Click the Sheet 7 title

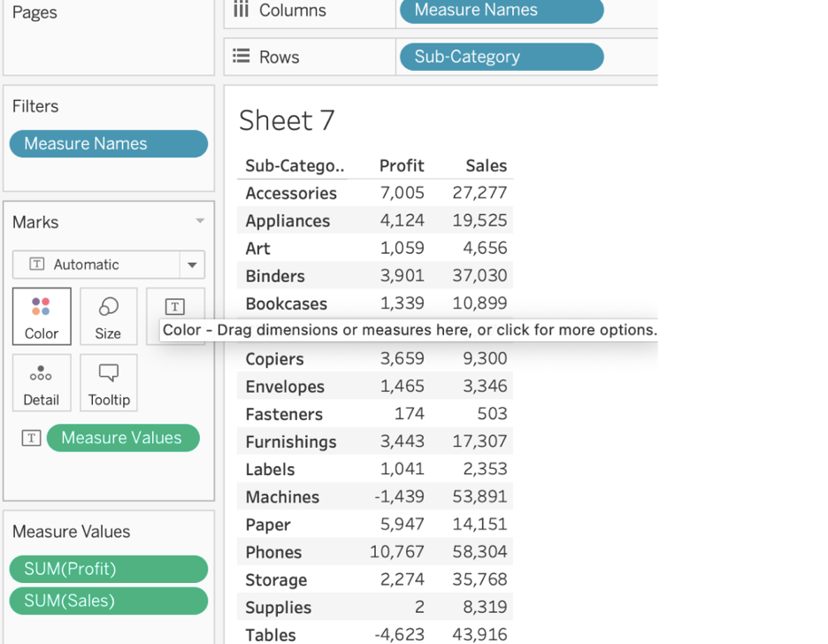[x=287, y=120]
